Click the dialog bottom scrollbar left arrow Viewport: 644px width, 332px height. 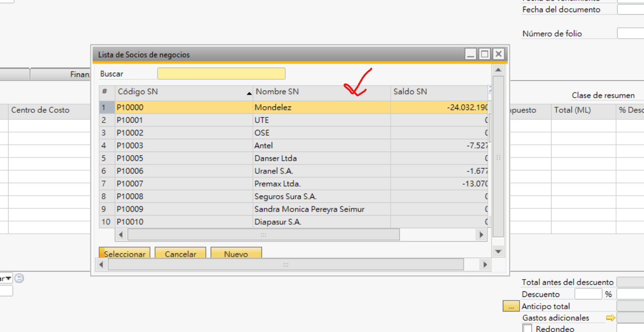tap(102, 264)
